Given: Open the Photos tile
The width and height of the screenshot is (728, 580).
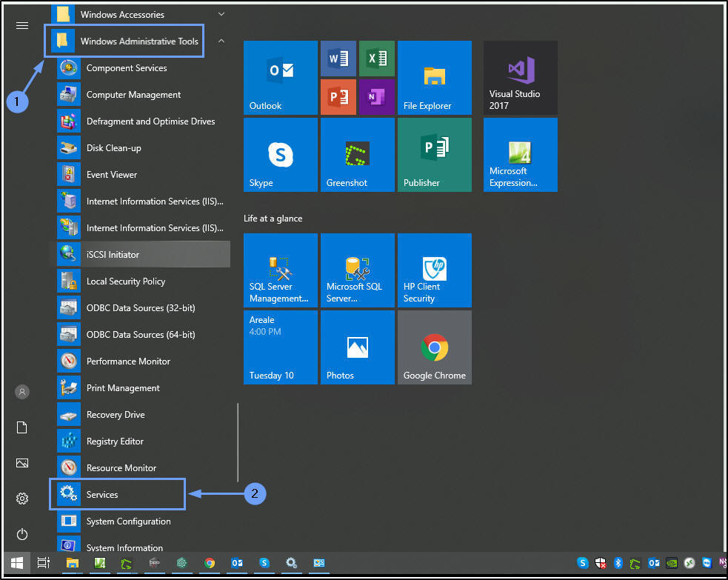Looking at the screenshot, I should (x=358, y=347).
